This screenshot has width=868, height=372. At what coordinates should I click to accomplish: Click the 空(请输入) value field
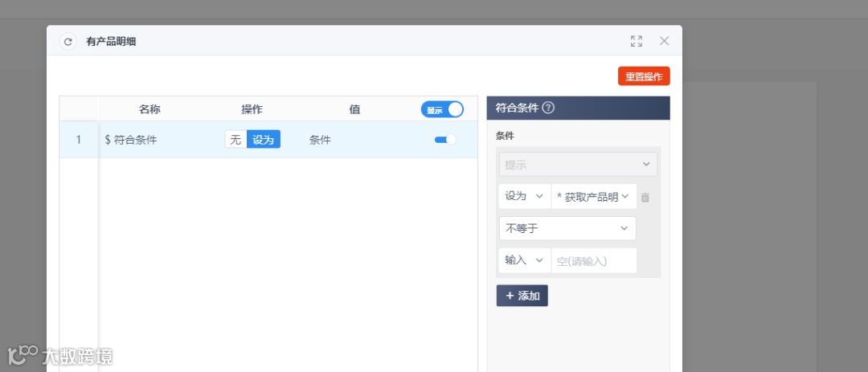[x=593, y=260]
